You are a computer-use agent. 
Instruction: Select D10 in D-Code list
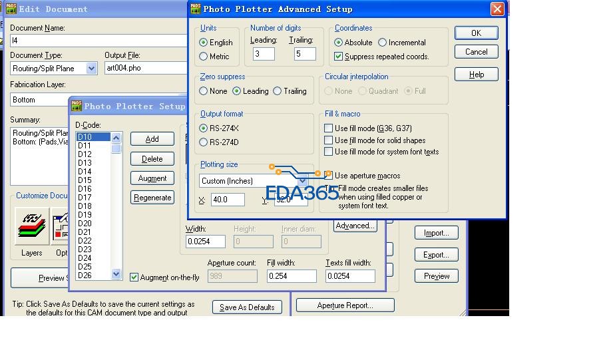pyautogui.click(x=93, y=136)
